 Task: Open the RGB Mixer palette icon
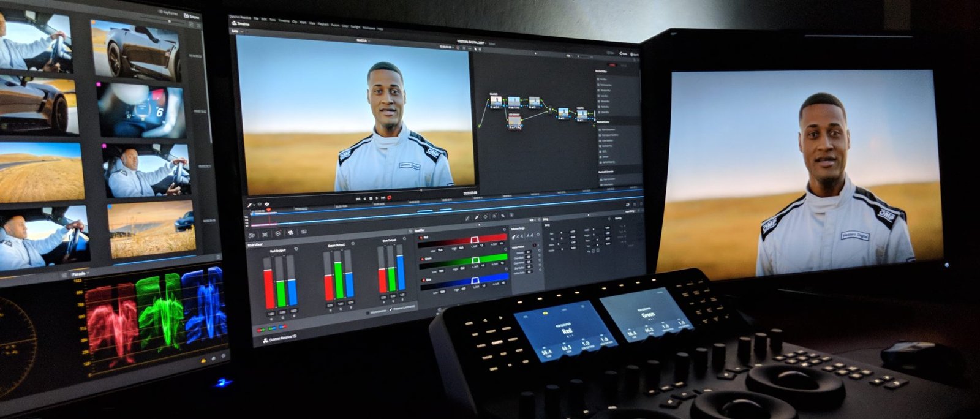290,233
